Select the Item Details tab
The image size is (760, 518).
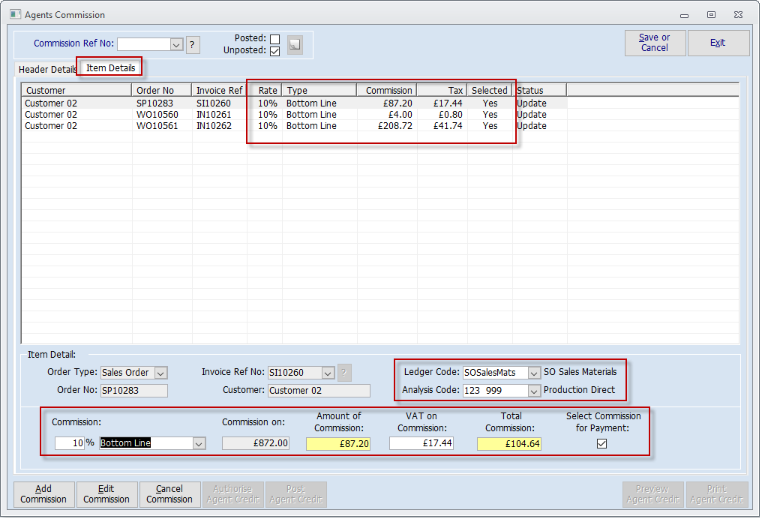tap(111, 67)
